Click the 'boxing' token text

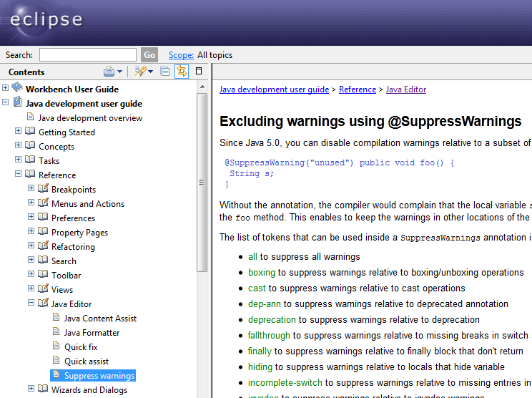click(x=262, y=272)
